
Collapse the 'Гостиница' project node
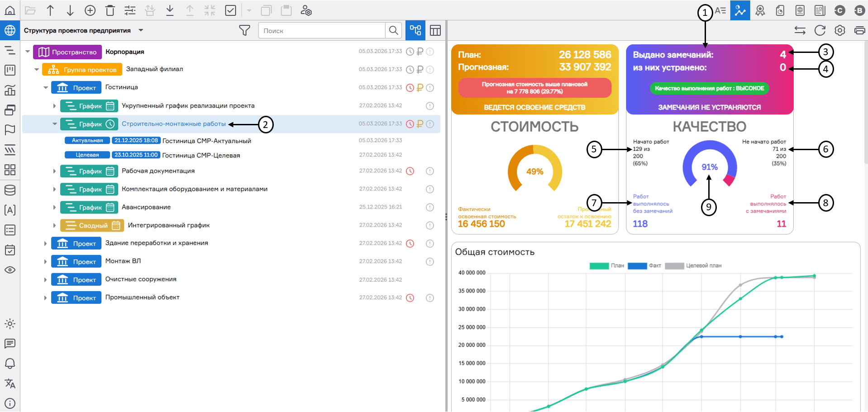click(45, 88)
